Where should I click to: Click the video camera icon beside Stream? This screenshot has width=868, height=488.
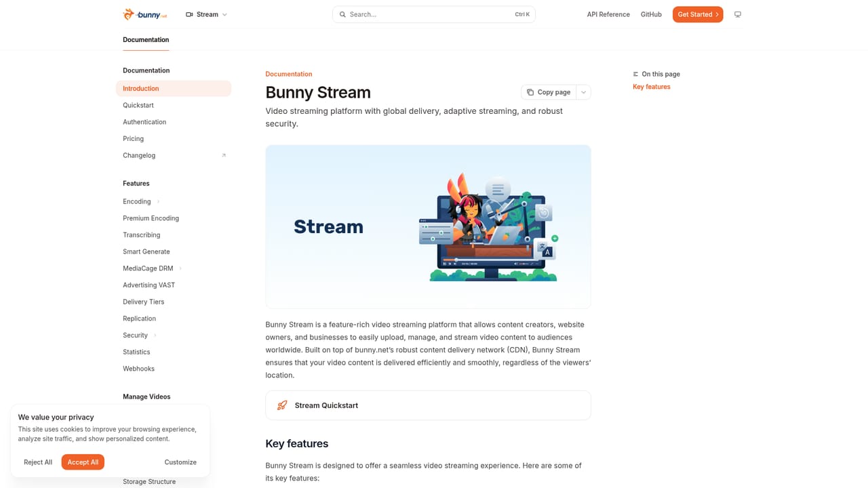click(189, 14)
